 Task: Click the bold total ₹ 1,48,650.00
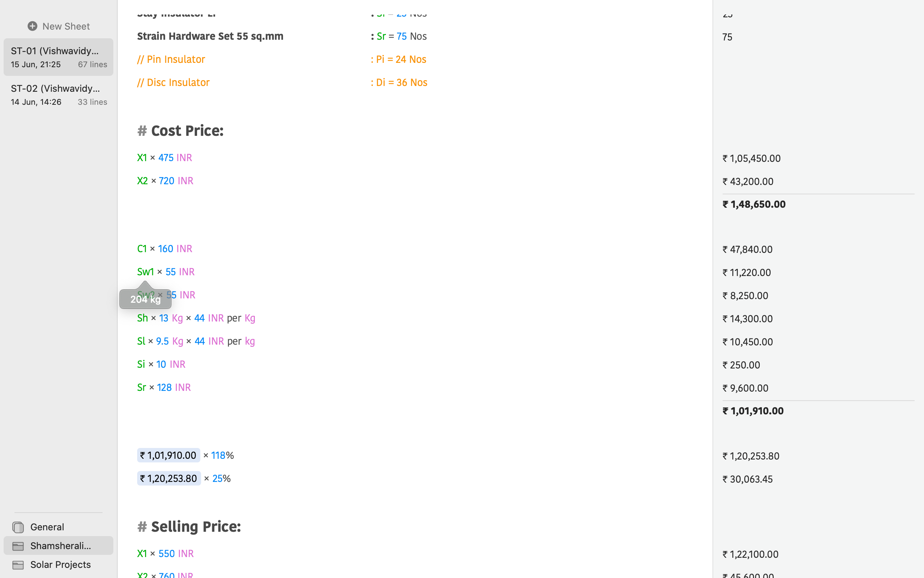pos(754,204)
